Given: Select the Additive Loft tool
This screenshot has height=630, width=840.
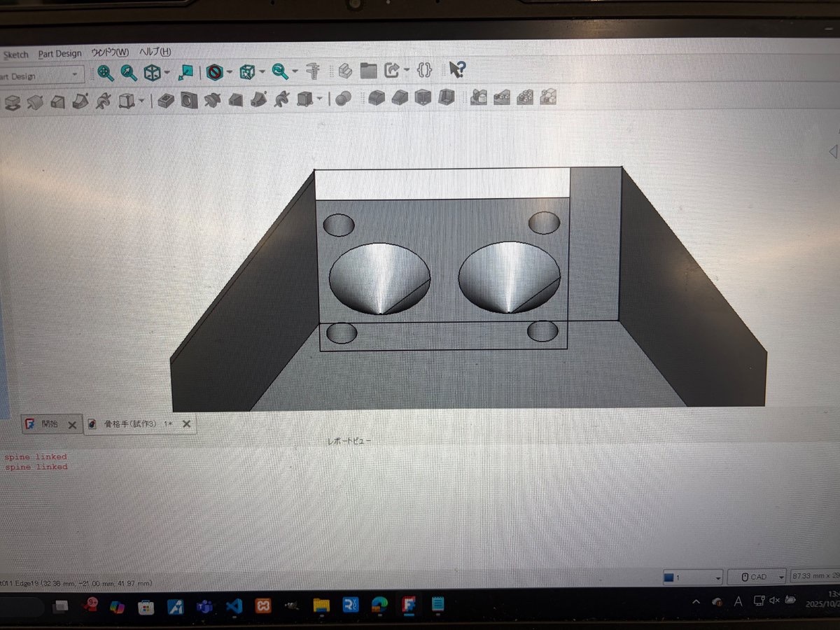Looking at the screenshot, I should [x=57, y=102].
